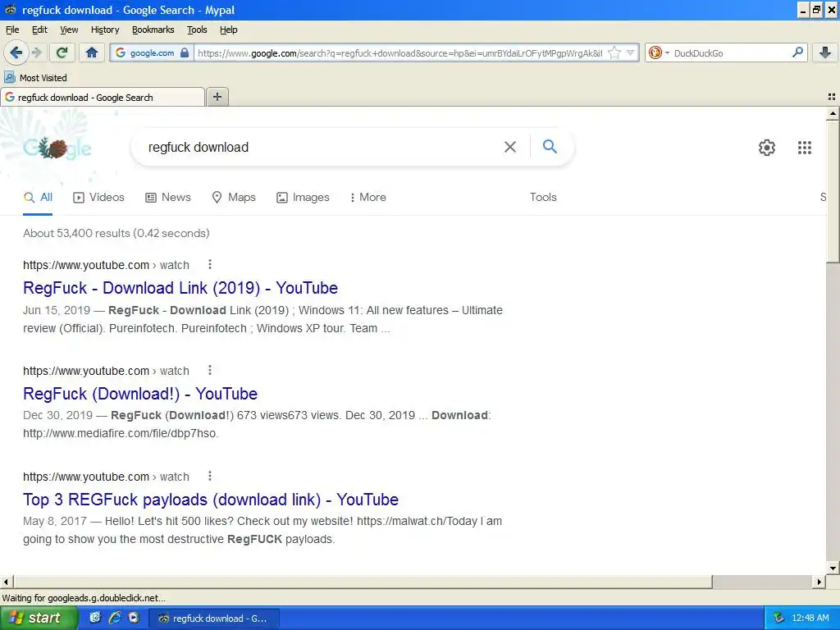The width and height of the screenshot is (840, 630).
Task: Click the google.com site identity label
Action: (152, 52)
